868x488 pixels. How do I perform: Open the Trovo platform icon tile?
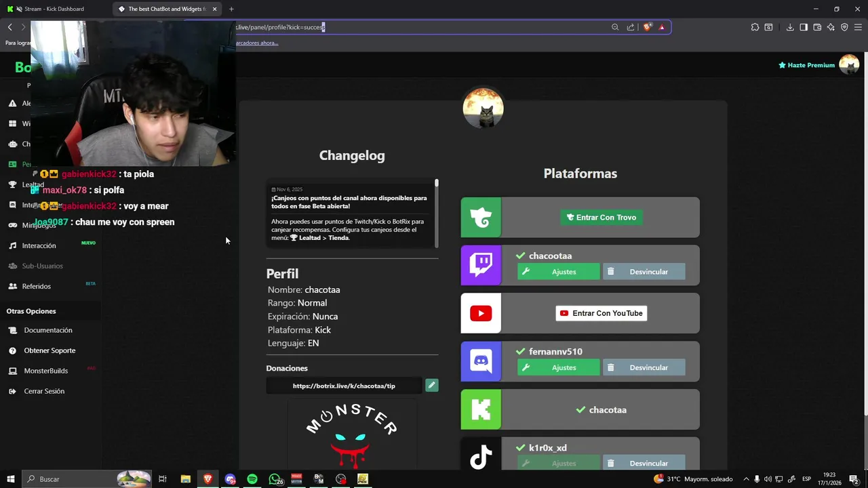coord(481,218)
